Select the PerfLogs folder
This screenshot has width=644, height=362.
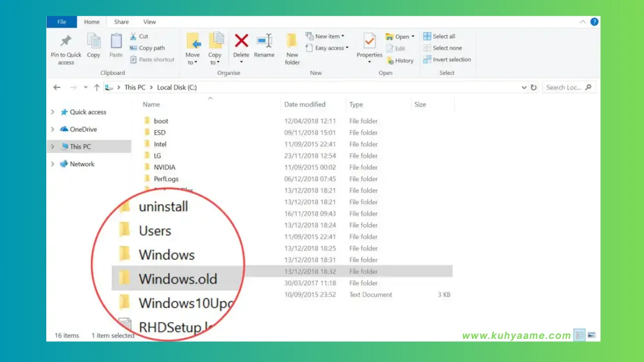(166, 179)
